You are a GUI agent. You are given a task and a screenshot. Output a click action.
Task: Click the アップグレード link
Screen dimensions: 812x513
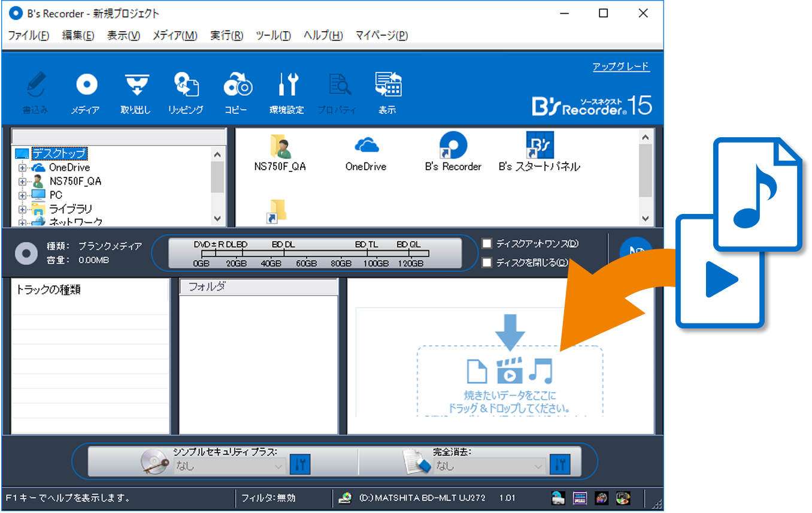621,67
